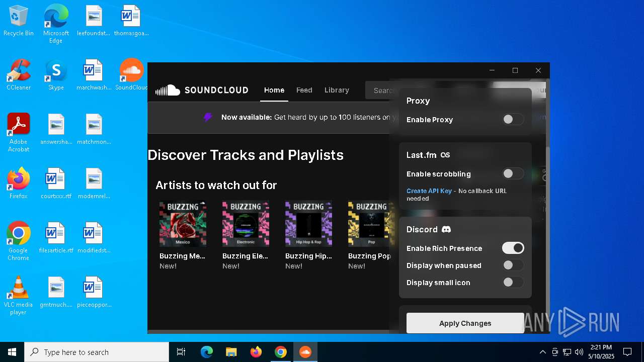
Task: Switch to the Home tab in SoundCloud
Action: tap(274, 90)
